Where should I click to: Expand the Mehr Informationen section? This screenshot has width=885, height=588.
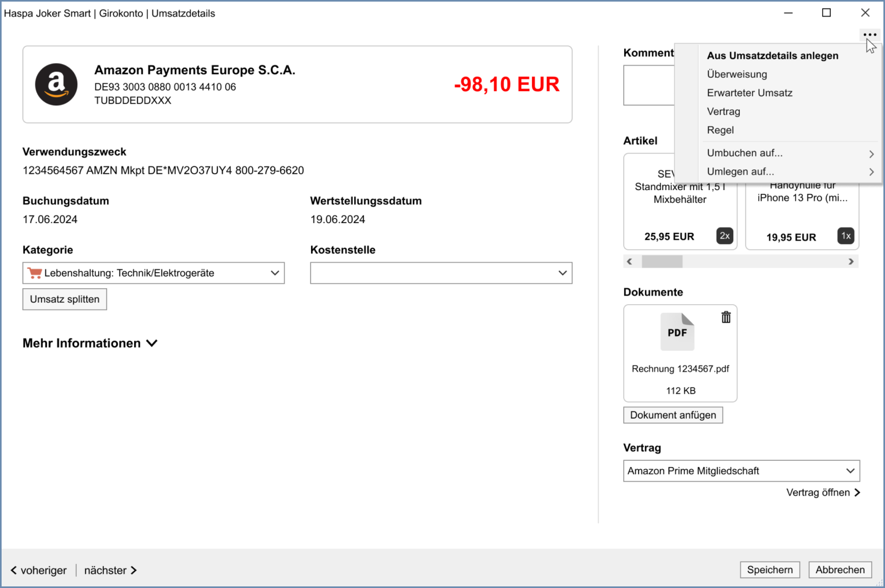(90, 344)
